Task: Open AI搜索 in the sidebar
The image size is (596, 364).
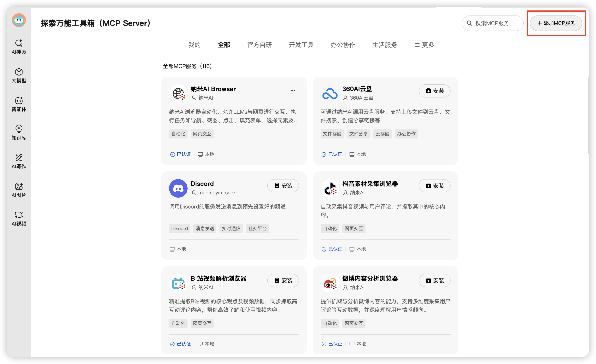Action: (19, 47)
